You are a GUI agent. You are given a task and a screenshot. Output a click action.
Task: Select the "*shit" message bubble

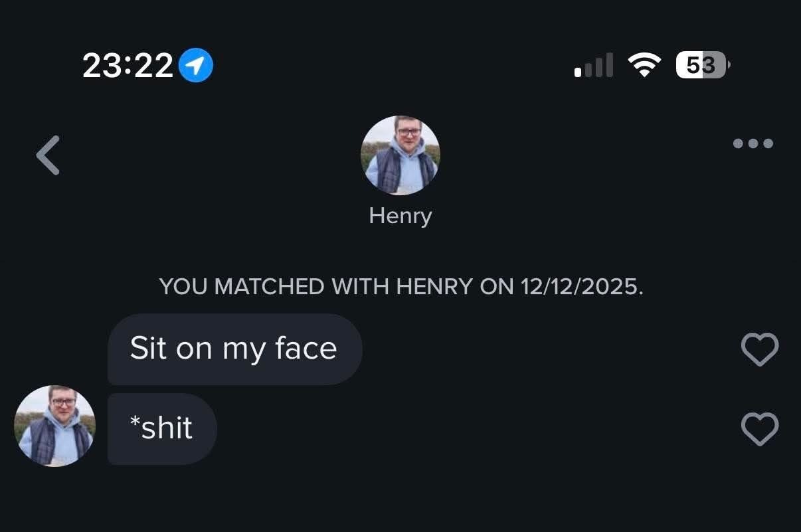(161, 429)
